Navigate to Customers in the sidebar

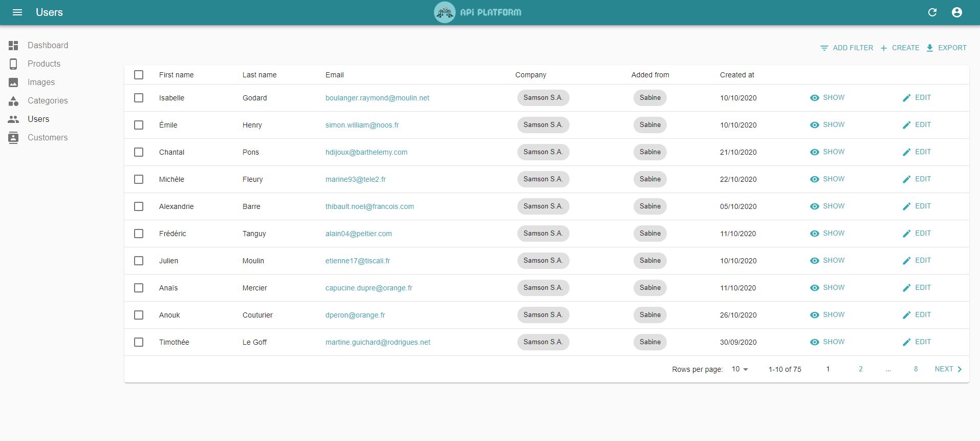pos(48,138)
